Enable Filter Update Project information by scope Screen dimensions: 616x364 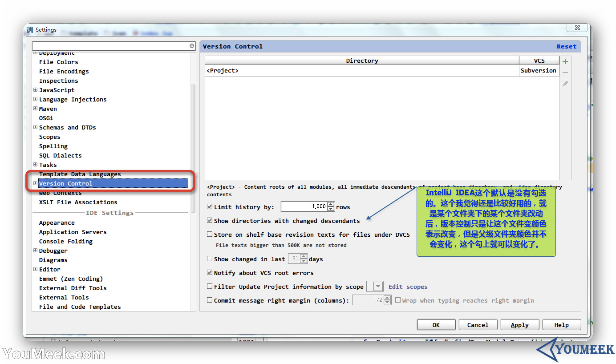coord(210,286)
